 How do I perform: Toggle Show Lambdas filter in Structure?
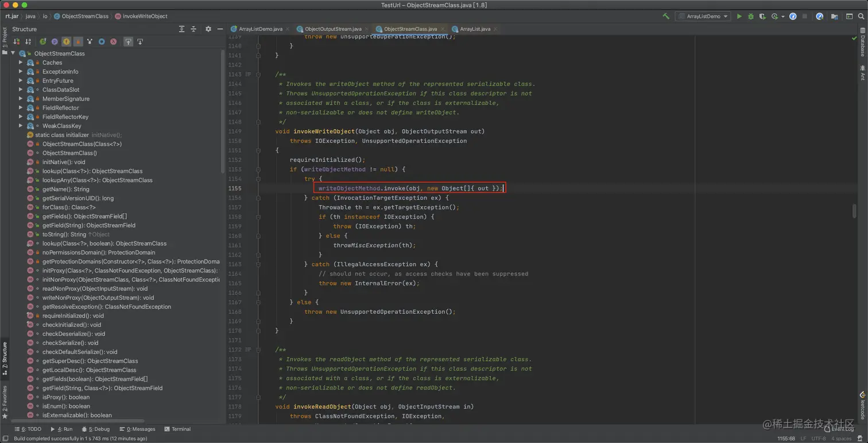[x=114, y=42]
